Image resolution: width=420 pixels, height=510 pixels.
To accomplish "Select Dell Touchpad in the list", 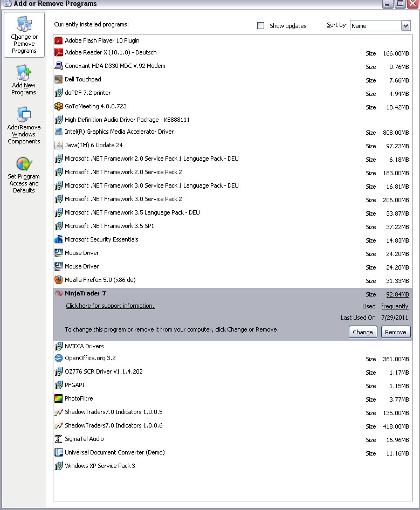I will pyautogui.click(x=82, y=79).
